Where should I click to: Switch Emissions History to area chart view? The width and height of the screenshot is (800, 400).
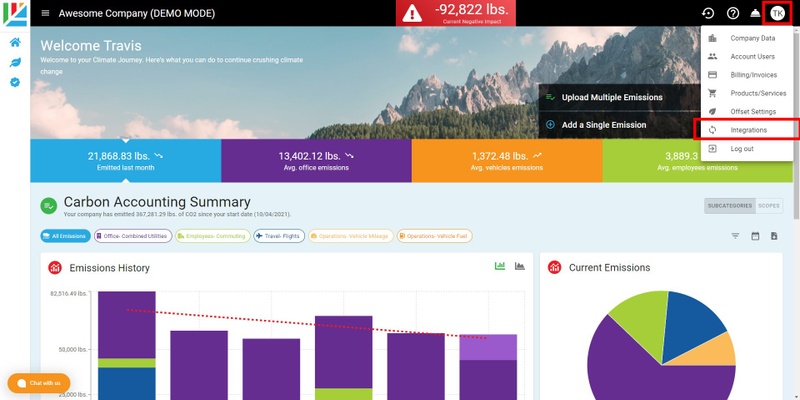coord(520,266)
